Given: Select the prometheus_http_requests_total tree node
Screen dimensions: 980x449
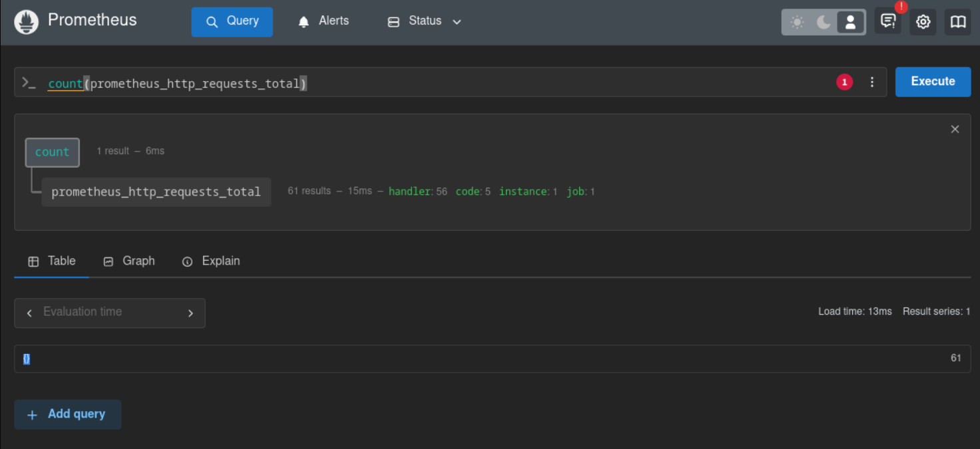Looking at the screenshot, I should (156, 192).
